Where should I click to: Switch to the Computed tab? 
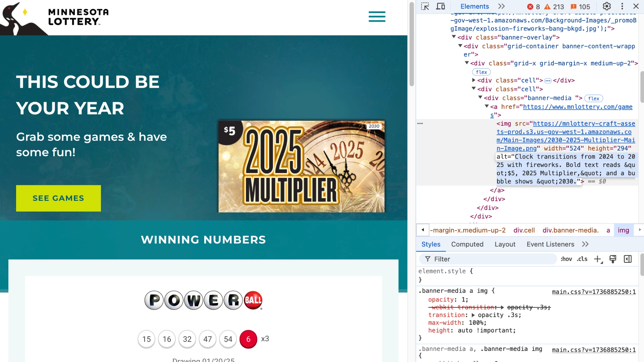click(467, 244)
